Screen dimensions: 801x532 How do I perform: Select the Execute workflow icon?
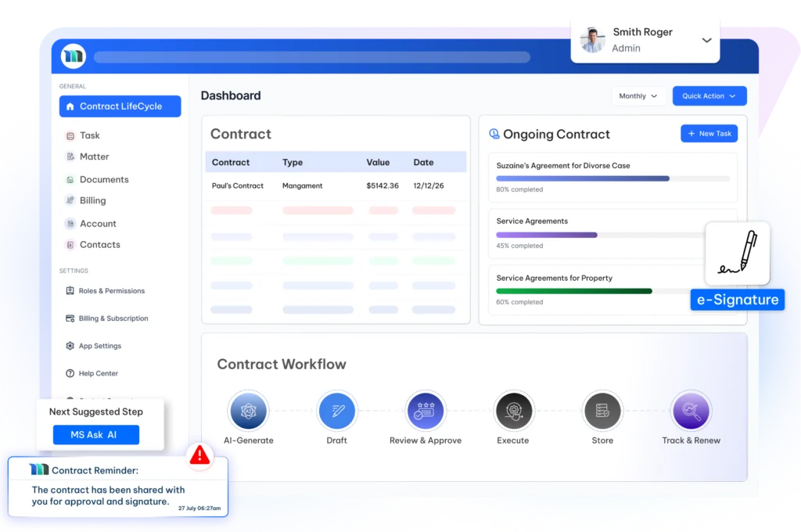[x=514, y=410]
